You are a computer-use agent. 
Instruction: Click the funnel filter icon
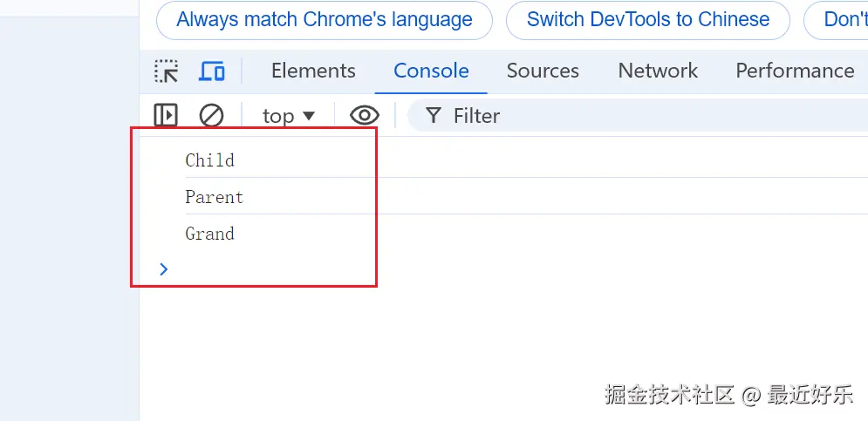pos(434,116)
